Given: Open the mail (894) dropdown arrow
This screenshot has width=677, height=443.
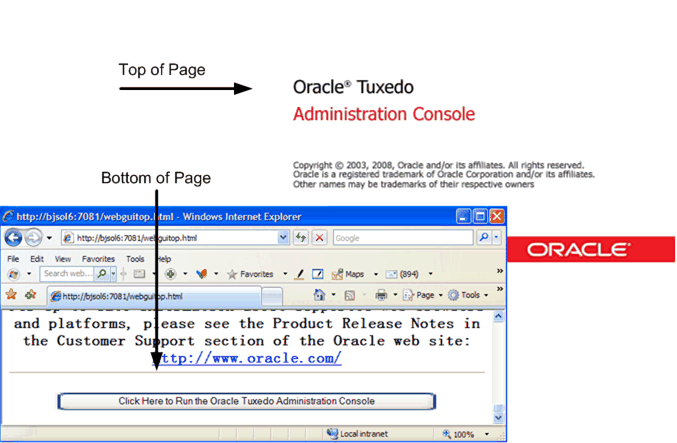Looking at the screenshot, I should point(430,274).
